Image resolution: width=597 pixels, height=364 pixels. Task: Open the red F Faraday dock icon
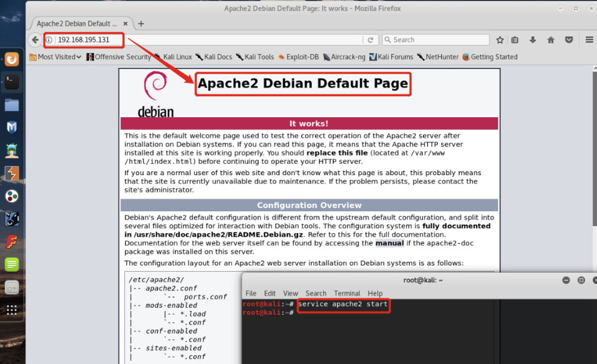(11, 242)
